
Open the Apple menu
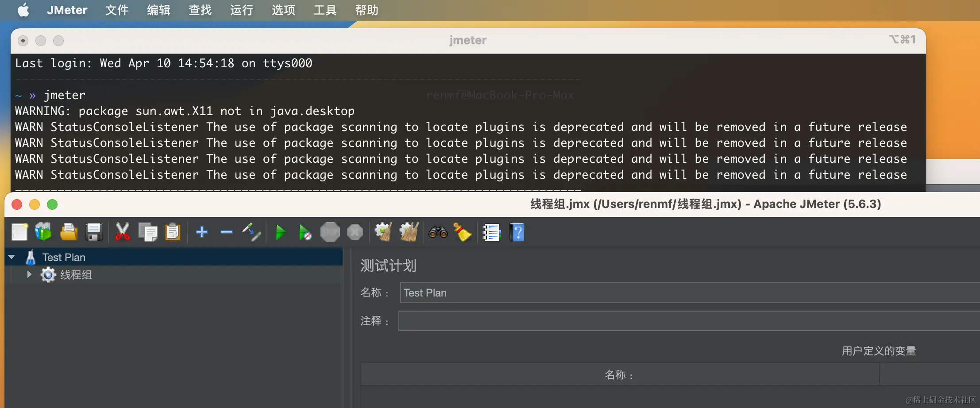pos(23,10)
